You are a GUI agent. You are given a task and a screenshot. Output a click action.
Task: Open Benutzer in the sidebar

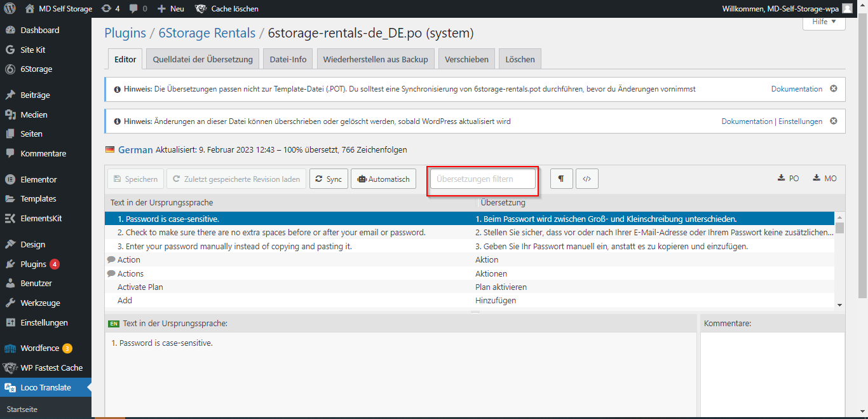46,283
